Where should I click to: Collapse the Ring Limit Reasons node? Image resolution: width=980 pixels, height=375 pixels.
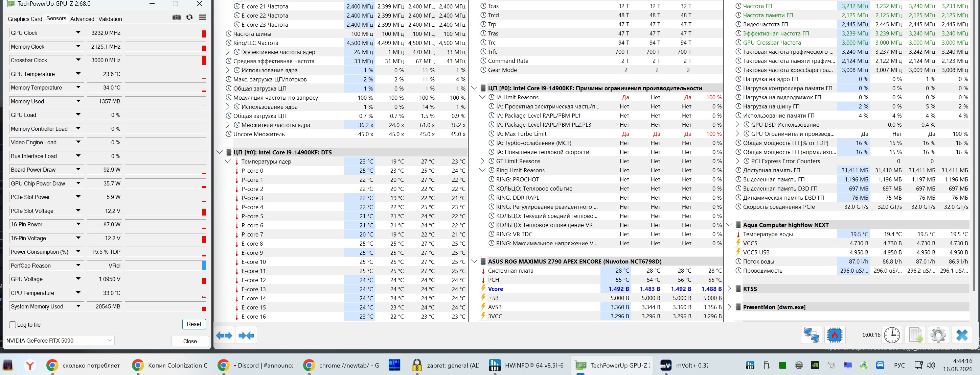point(482,170)
